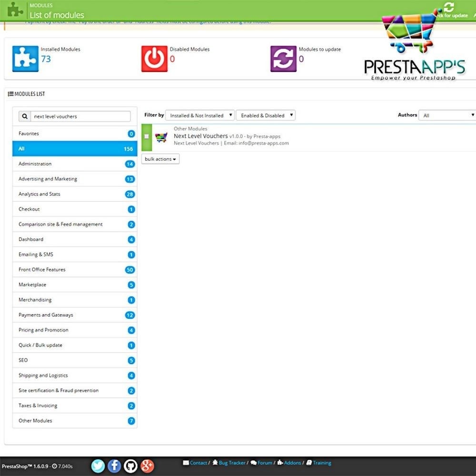Select the Shipping and Logistics category
Screen dimensions: 476x476
point(75,376)
